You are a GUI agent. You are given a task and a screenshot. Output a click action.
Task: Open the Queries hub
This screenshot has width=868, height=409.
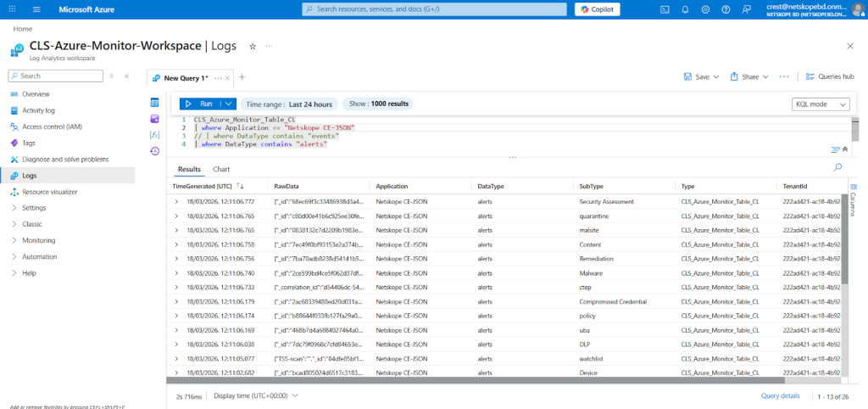click(x=830, y=76)
